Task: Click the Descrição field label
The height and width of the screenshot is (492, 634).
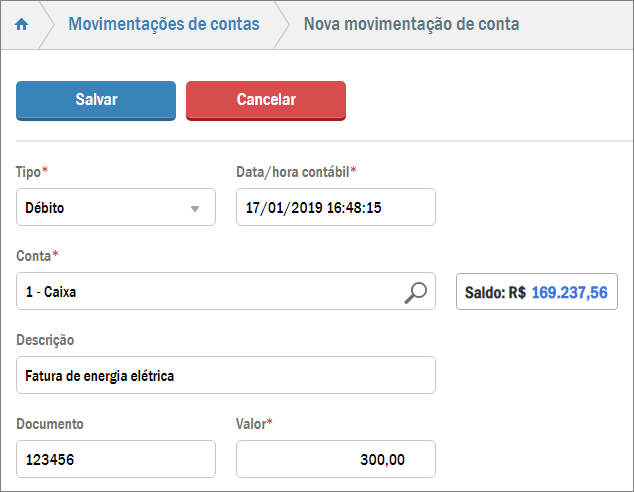Action: 45,340
